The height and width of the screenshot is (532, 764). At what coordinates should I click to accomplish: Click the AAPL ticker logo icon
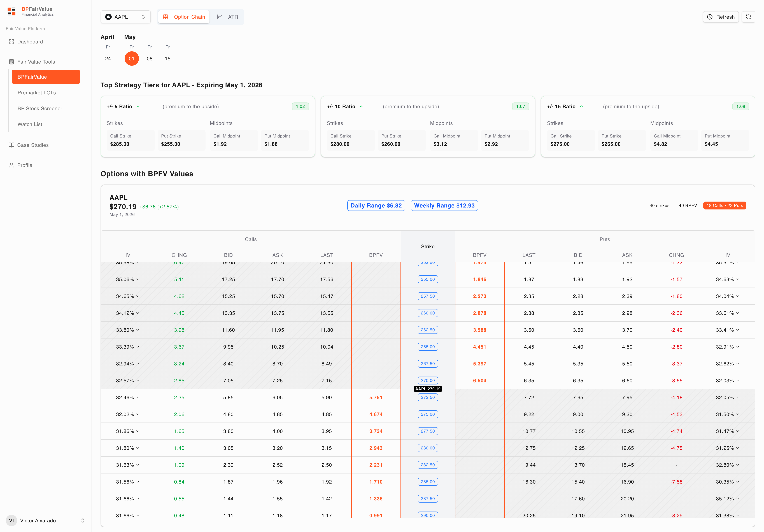108,17
